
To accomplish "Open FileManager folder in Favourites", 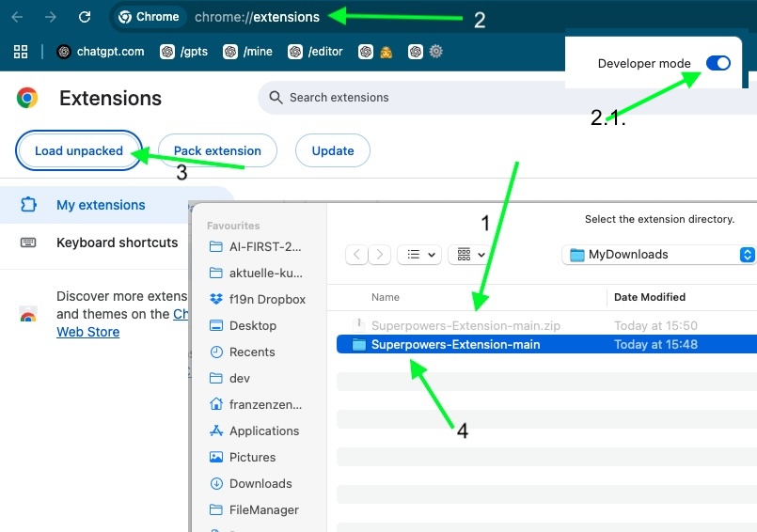I will [254, 509].
